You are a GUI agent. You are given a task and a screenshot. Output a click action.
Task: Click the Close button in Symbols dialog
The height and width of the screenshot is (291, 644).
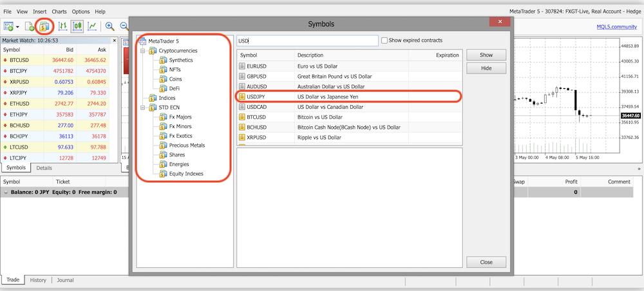486,262
